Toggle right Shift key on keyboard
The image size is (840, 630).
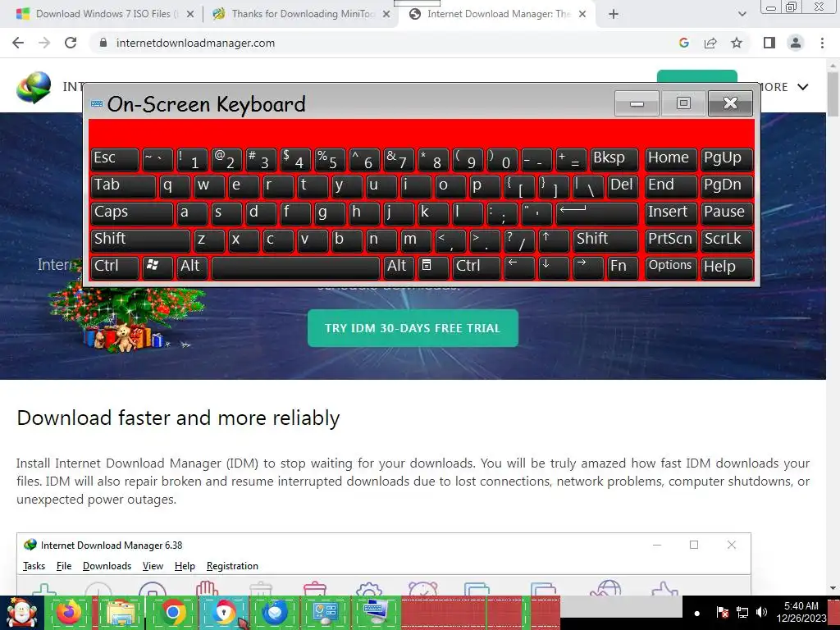(x=605, y=240)
